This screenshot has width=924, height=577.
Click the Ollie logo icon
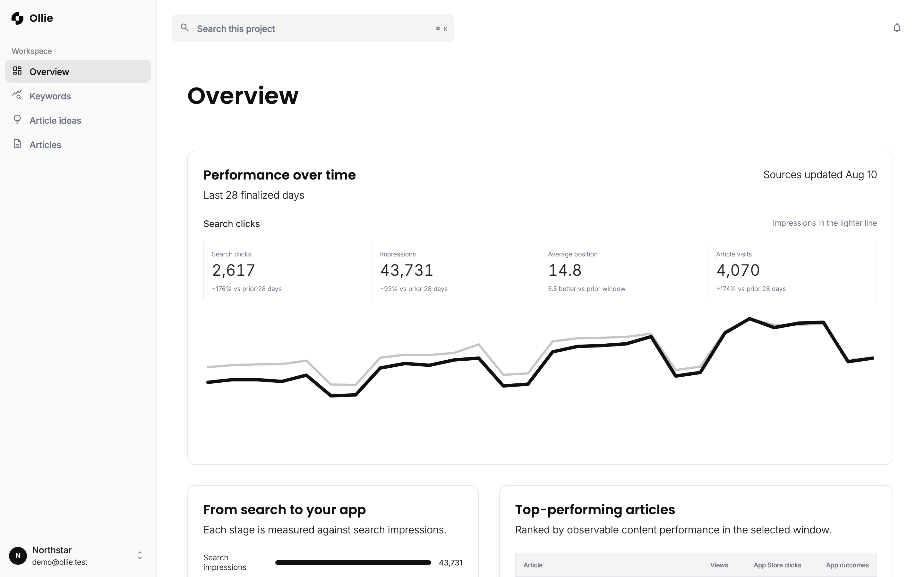(18, 18)
